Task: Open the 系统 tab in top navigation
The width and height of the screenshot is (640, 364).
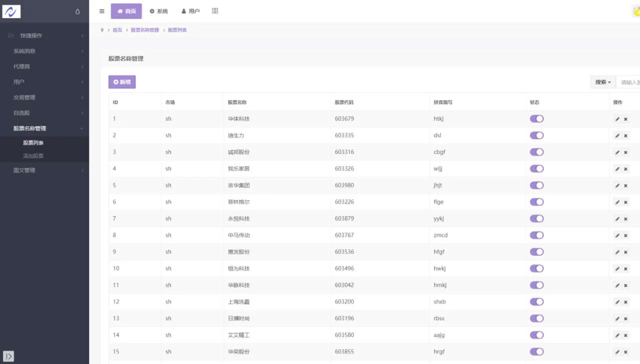Action: tap(159, 11)
